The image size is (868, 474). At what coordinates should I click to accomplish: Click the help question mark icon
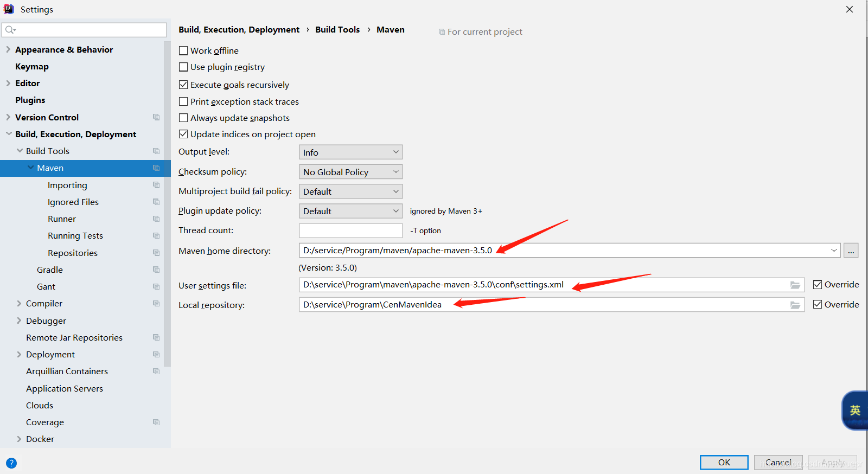(11, 463)
